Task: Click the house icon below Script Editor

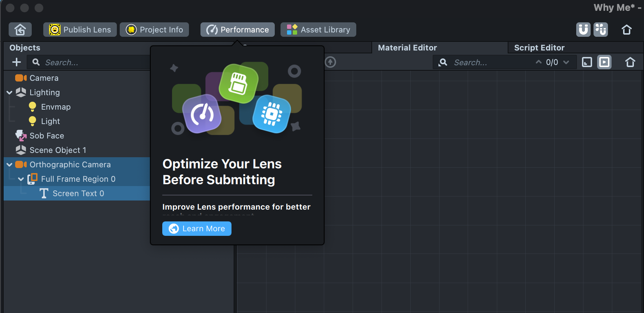Action: pos(630,62)
